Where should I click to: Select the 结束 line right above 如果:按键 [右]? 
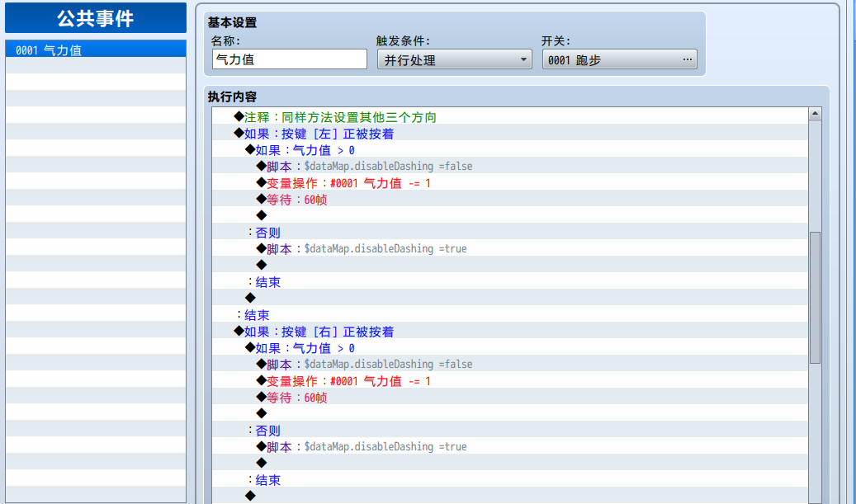pyautogui.click(x=510, y=315)
